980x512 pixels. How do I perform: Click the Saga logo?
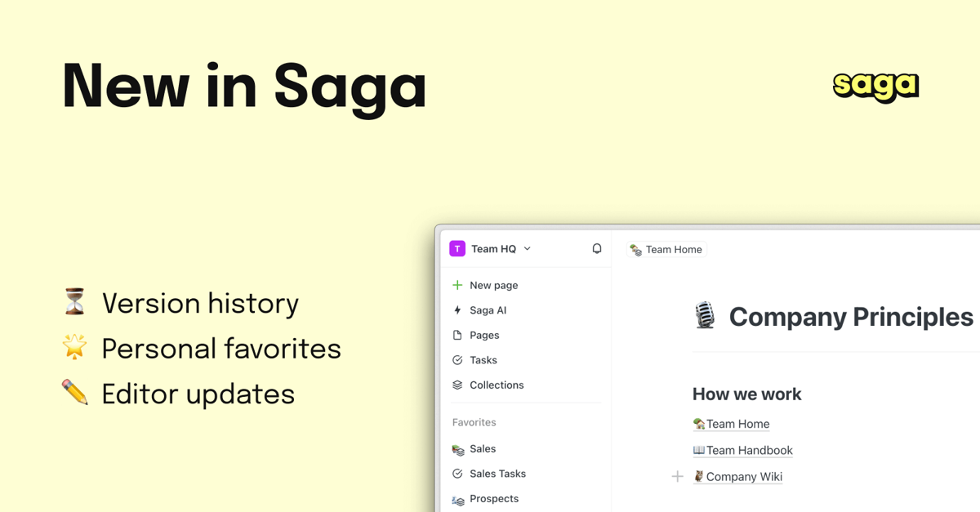click(x=875, y=86)
